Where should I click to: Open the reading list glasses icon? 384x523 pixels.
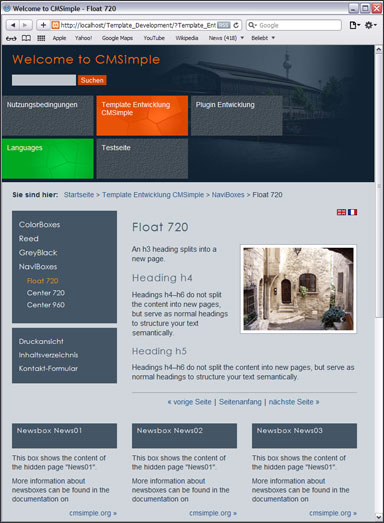pos(11,38)
